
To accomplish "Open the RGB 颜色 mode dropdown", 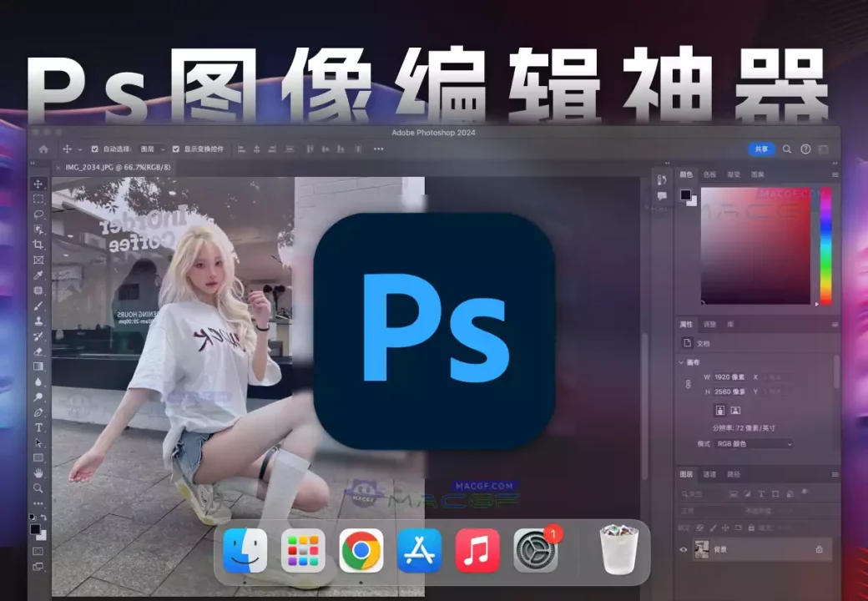I will pyautogui.click(x=754, y=444).
